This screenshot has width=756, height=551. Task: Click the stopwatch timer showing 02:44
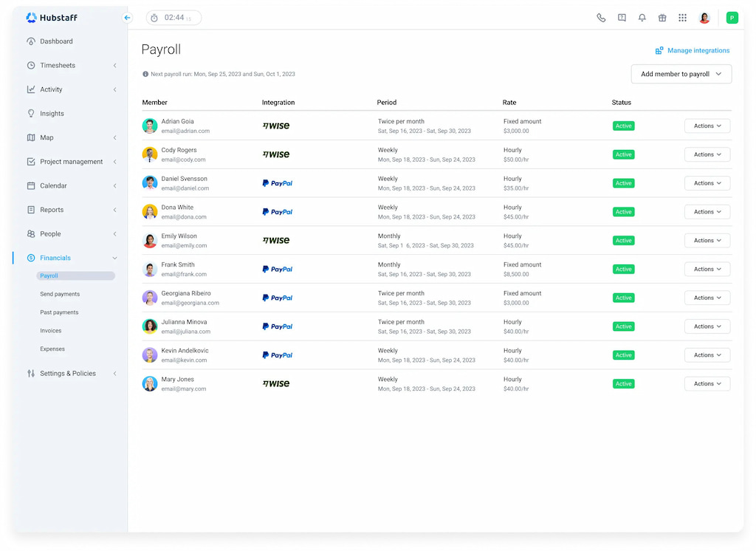click(x=173, y=17)
